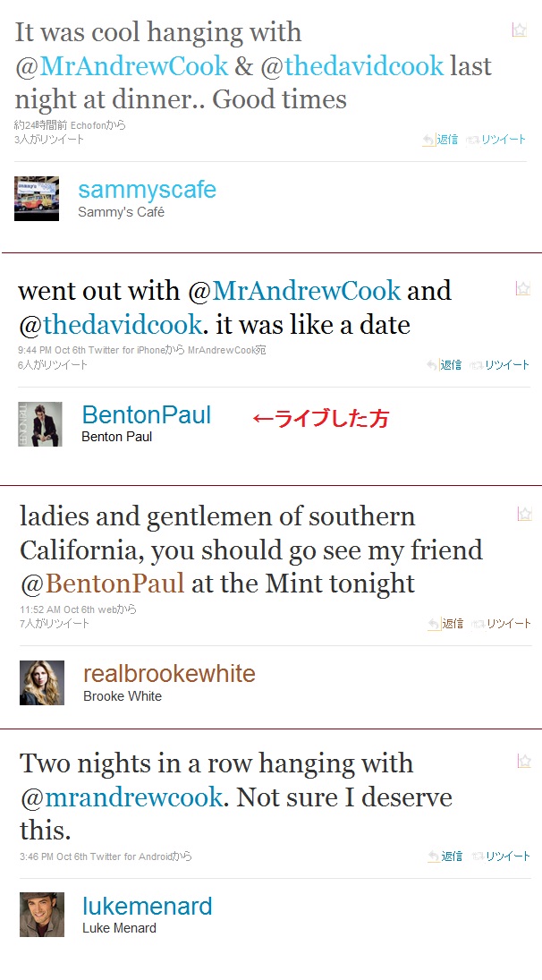Open lukemenard username link

pyautogui.click(x=148, y=906)
